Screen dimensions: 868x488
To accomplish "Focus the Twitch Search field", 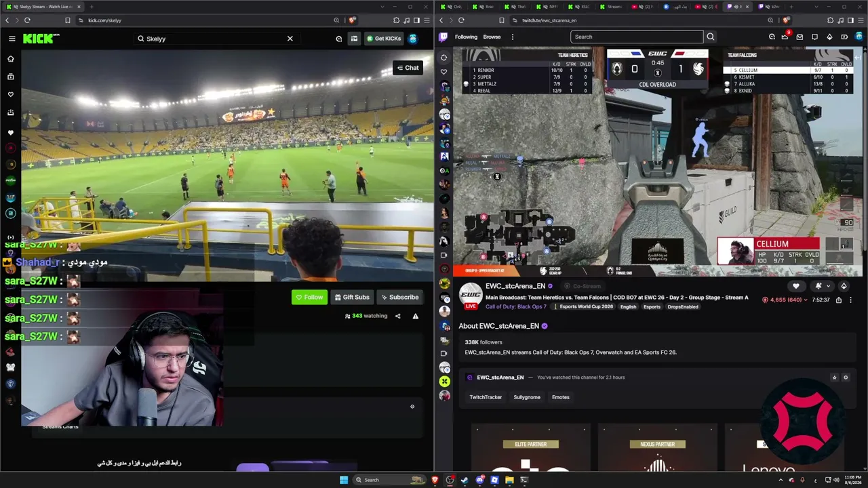I will click(x=636, y=37).
